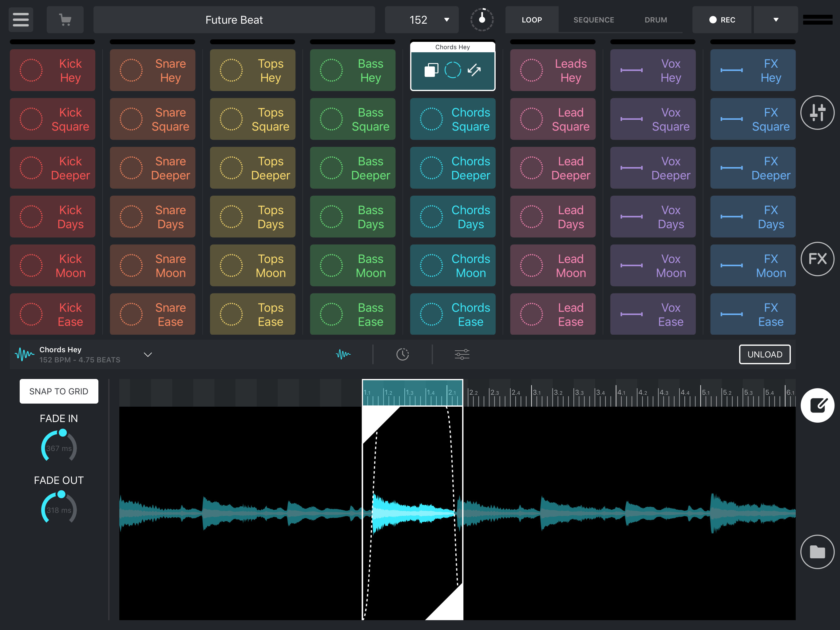Toggle Snap To Grid

59,391
